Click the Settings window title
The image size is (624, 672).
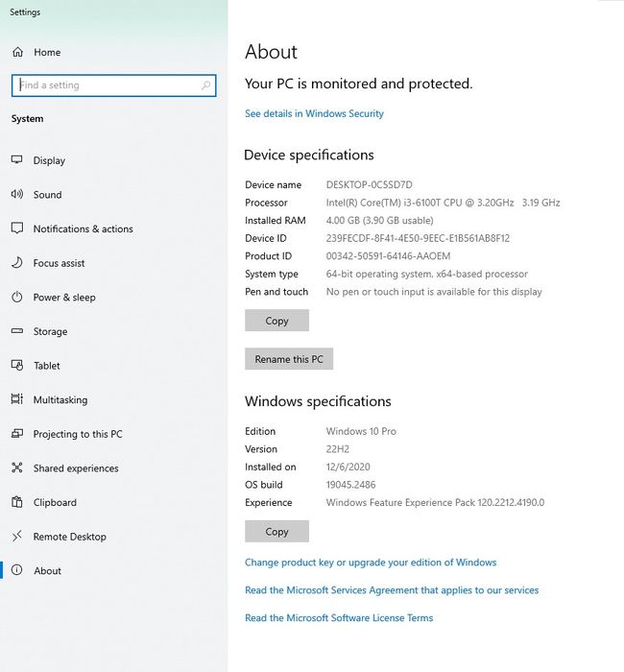coord(25,12)
